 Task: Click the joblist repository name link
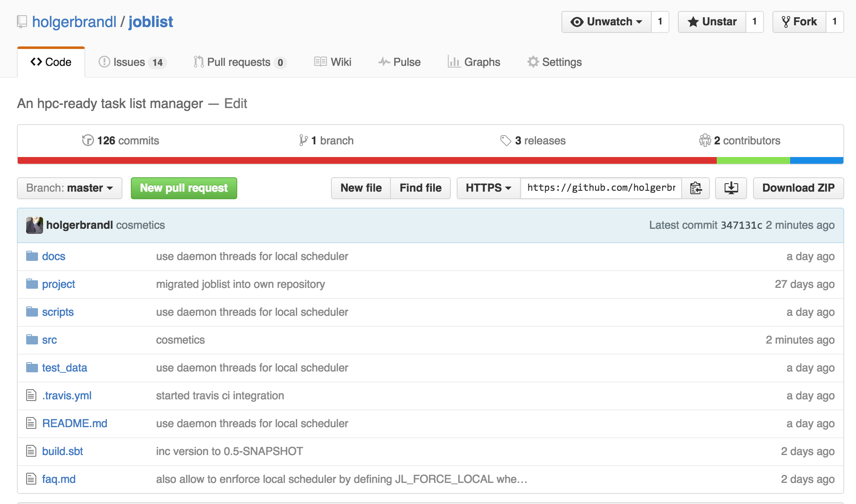[151, 22]
